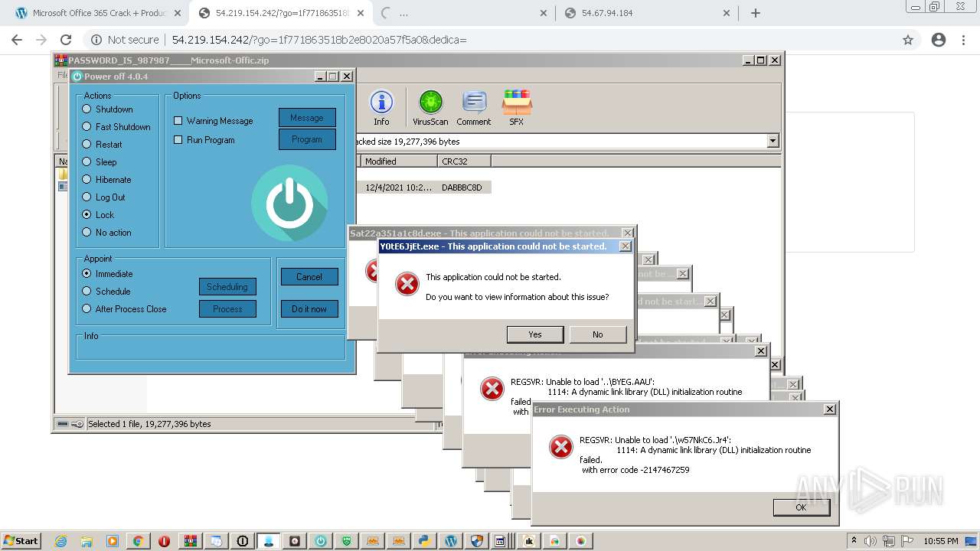Pick the Log Out action

[x=103, y=197]
